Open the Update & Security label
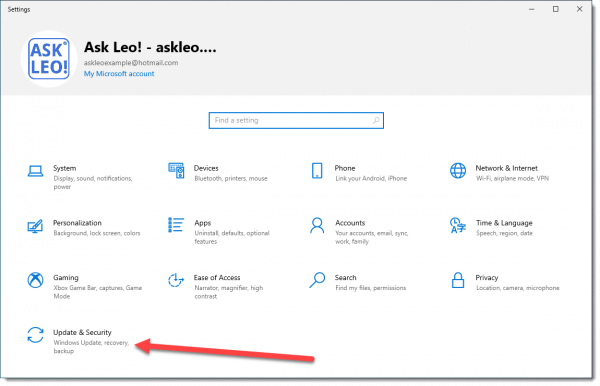This screenshot has height=386, width=600. 82,332
